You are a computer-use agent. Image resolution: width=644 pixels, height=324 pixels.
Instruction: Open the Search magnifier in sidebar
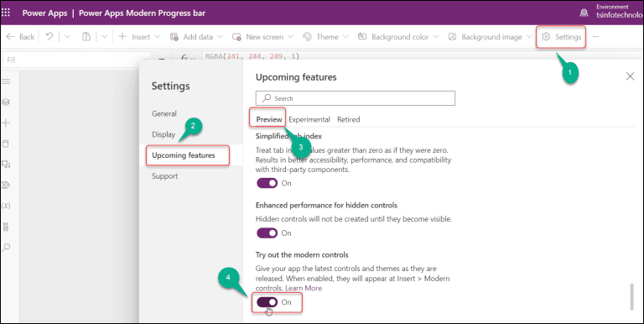(x=6, y=248)
